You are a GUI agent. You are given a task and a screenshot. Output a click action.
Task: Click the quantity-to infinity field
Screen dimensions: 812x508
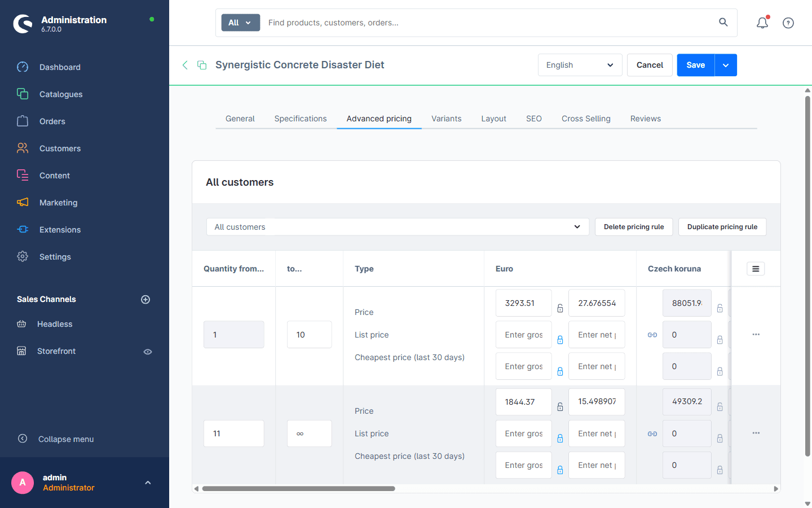310,433
